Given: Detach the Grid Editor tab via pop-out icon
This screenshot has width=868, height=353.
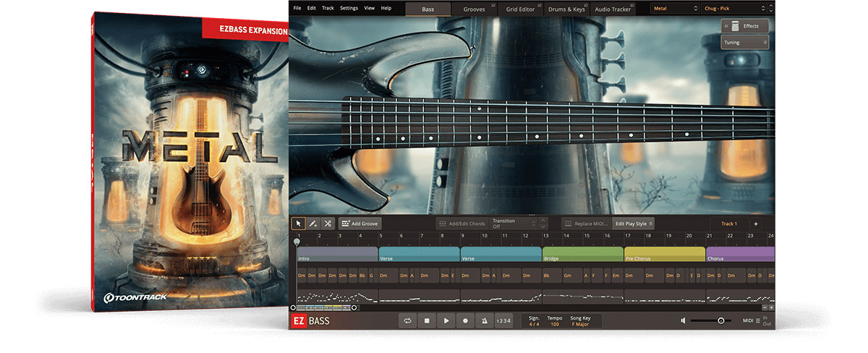Looking at the screenshot, I should 540,5.
